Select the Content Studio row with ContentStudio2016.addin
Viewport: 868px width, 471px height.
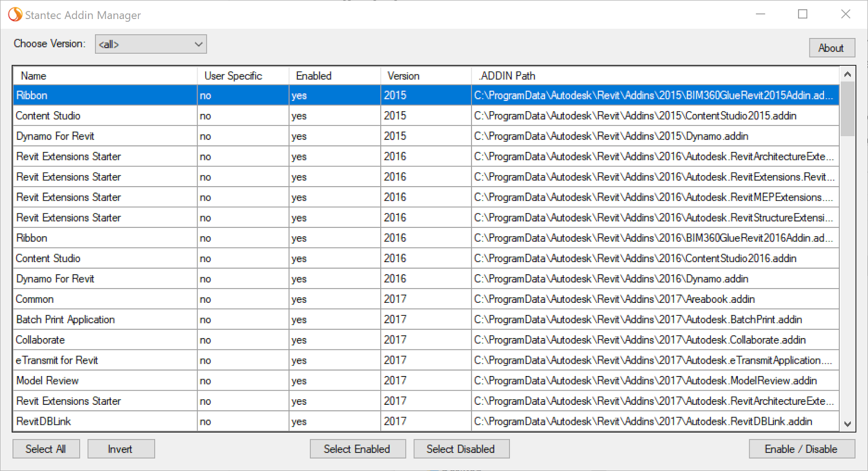(426, 258)
